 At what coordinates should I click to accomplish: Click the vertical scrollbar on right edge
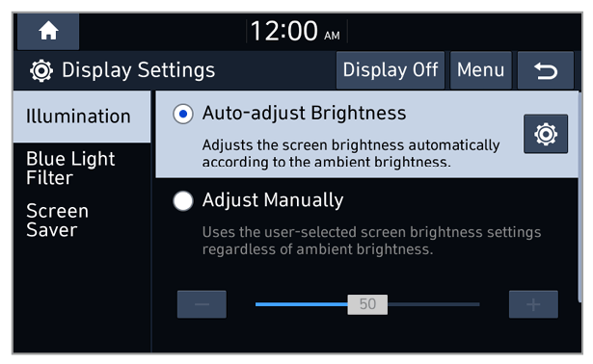tap(580, 196)
